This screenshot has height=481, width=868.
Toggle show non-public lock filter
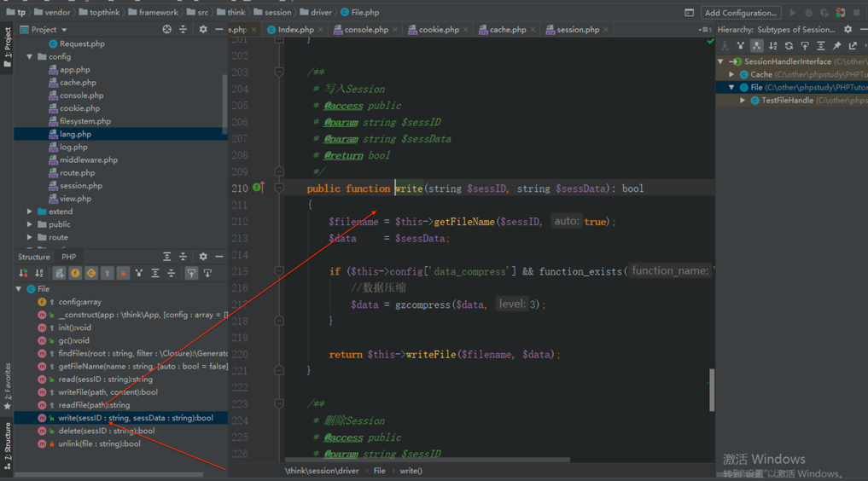(x=123, y=273)
